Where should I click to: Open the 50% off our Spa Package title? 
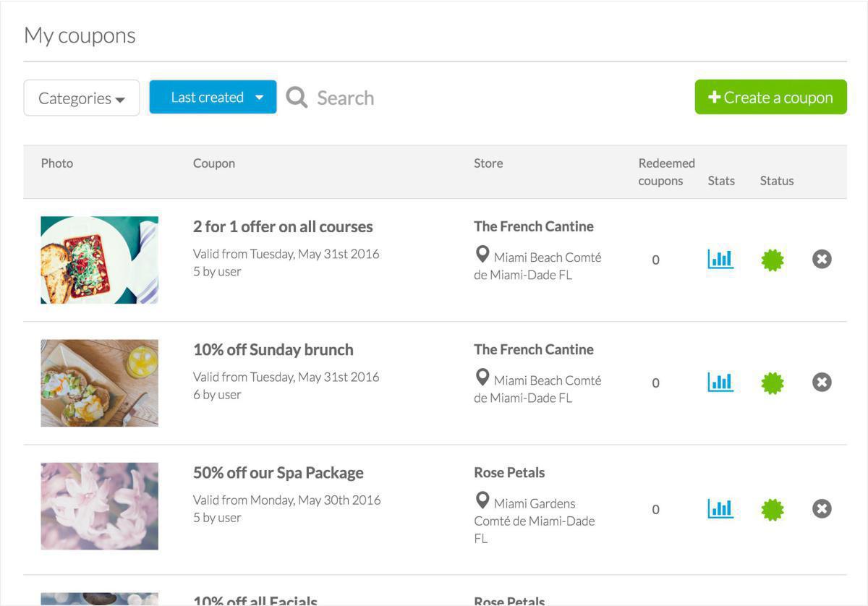[x=278, y=473]
